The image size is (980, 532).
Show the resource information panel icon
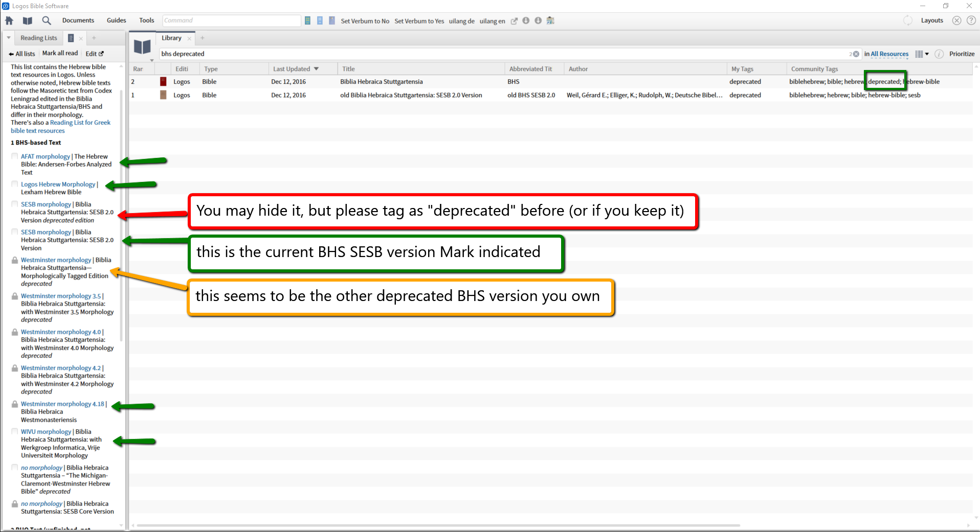939,54
